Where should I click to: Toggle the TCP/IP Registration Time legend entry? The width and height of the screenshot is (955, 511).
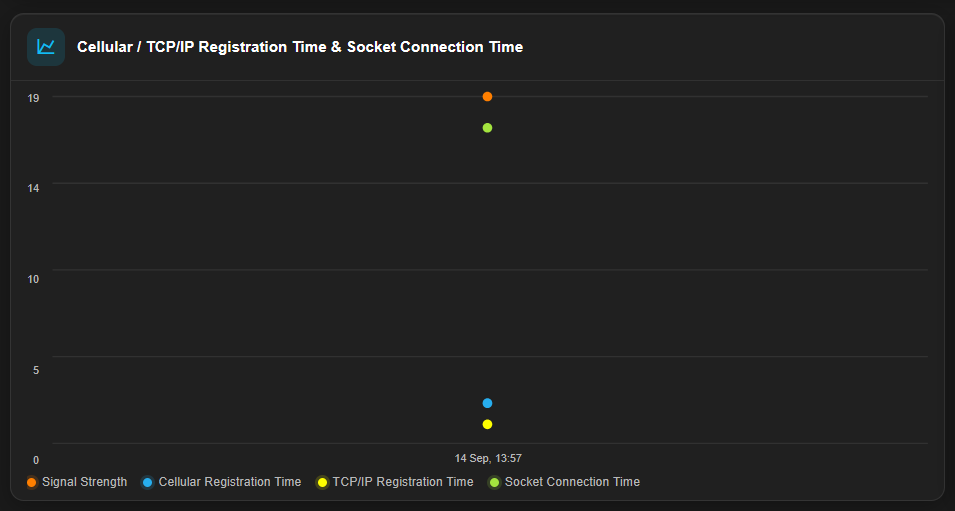point(395,482)
